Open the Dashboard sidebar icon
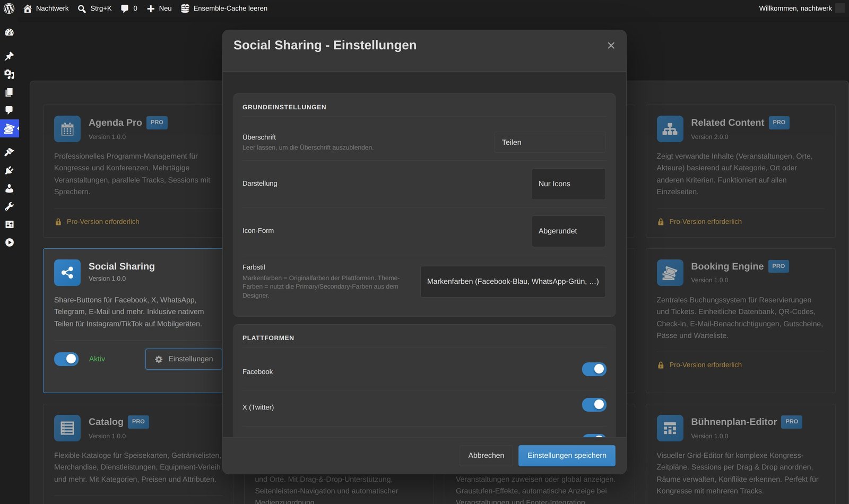The height and width of the screenshot is (504, 849). coord(9,32)
